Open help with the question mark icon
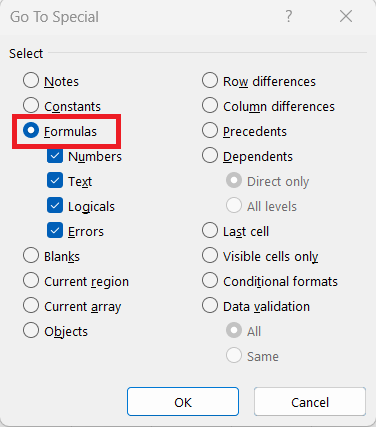The width and height of the screenshot is (376, 427). 289,16
